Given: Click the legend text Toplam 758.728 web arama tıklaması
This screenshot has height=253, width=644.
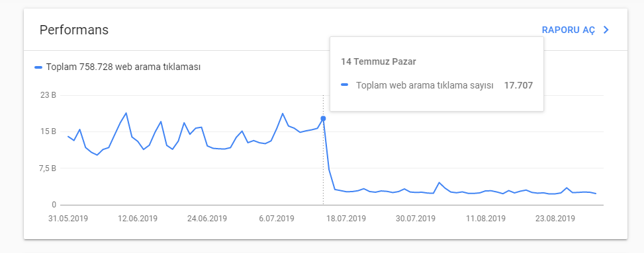Looking at the screenshot, I should (x=123, y=67).
